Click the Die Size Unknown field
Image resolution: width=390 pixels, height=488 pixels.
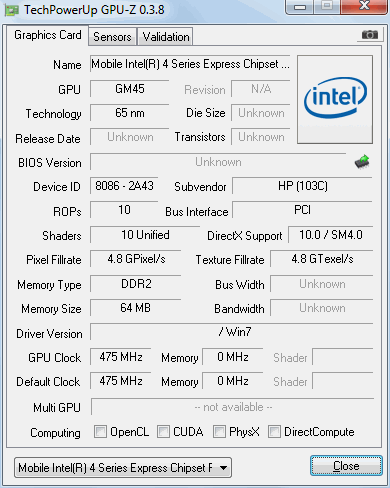coord(261,113)
